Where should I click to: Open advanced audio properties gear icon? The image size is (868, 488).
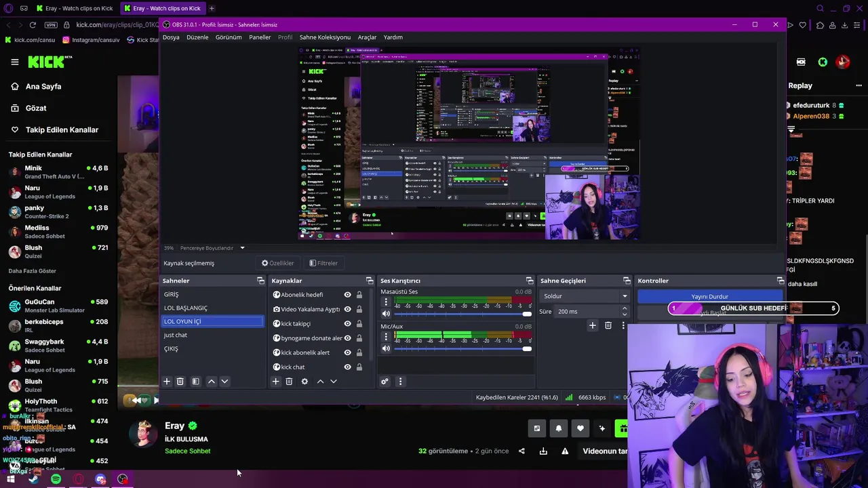384,382
